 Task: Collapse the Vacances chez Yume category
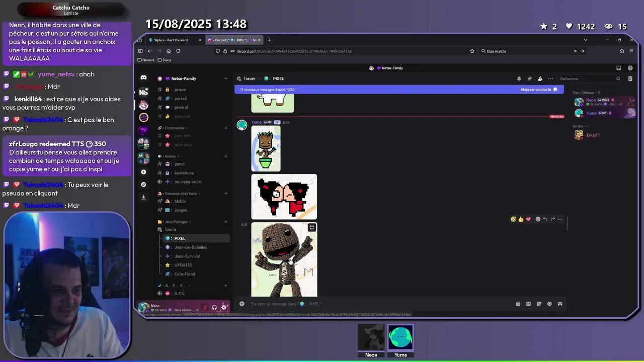(x=180, y=194)
